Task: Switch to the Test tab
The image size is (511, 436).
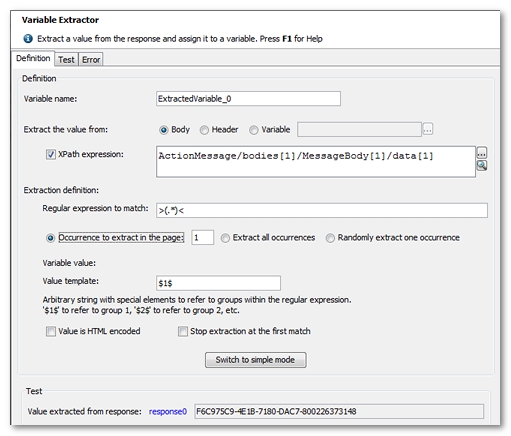Action: [66, 60]
